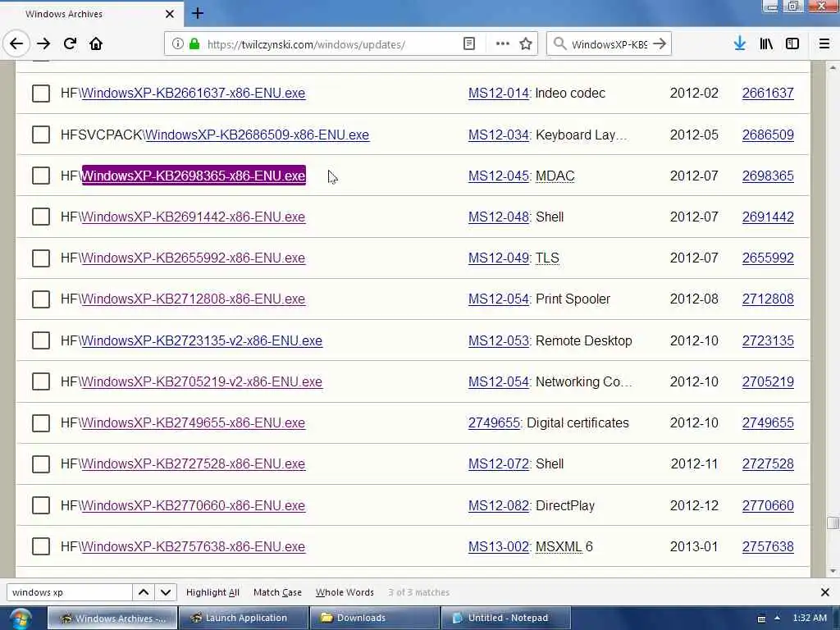Bookmark this page with star icon
The height and width of the screenshot is (630, 840).
(x=526, y=44)
